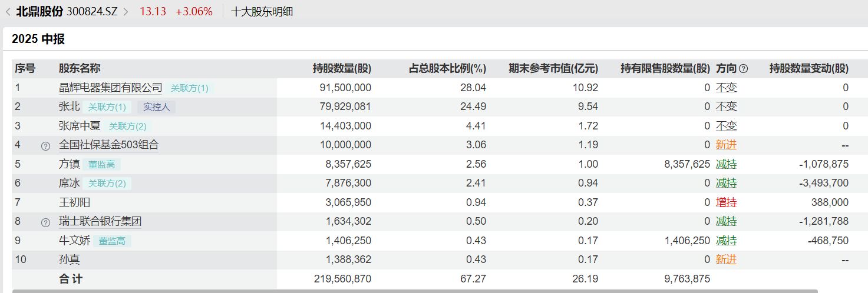Click 持股数量变动(股) column header
The width and height of the screenshot is (868, 293).
(808, 69)
